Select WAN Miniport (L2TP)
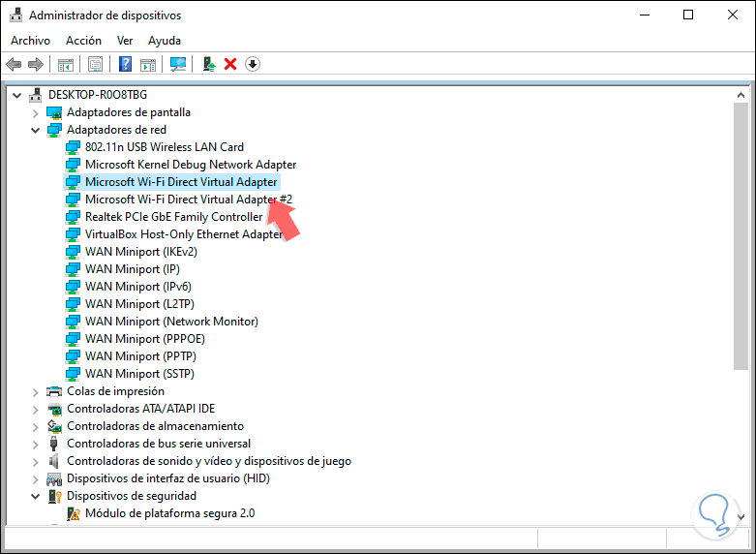 [139, 303]
